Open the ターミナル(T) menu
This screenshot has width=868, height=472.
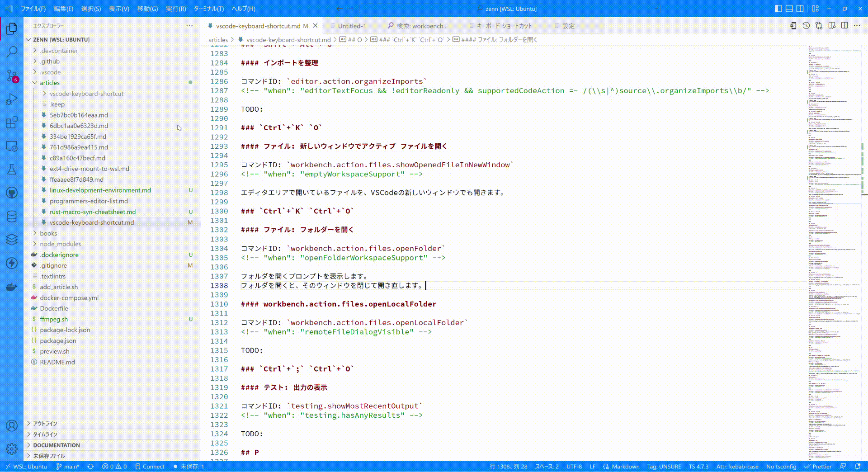click(x=208, y=9)
